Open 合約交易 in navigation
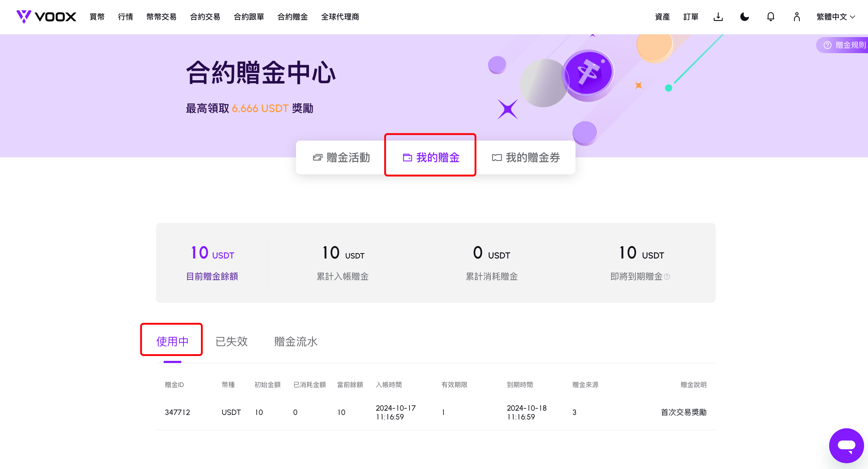Screen dimensions: 868x469 [x=205, y=16]
